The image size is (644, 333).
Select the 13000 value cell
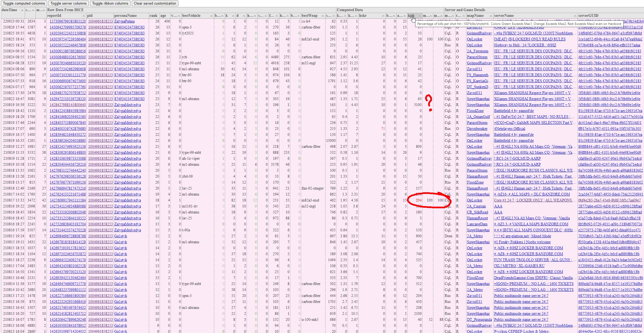pos(331,141)
